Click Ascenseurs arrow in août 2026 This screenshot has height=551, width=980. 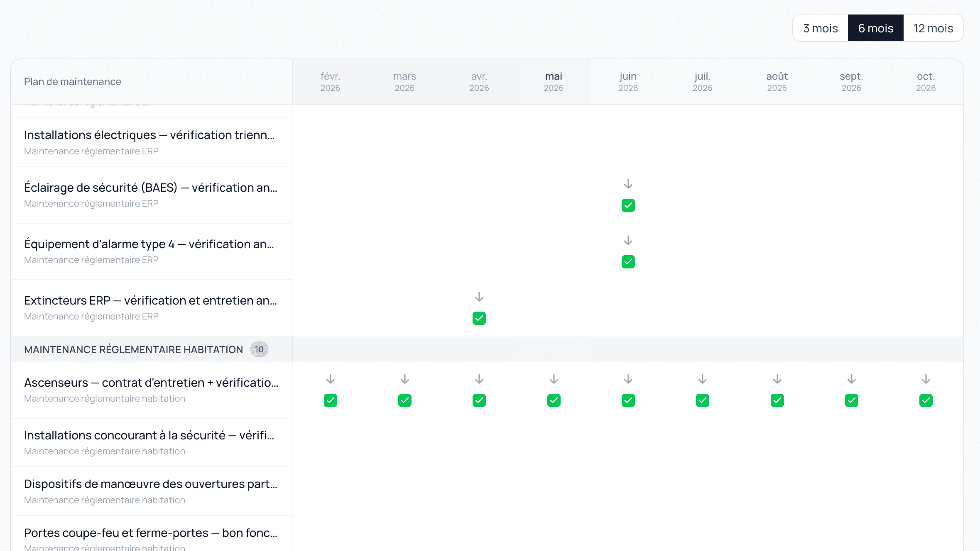pyautogui.click(x=777, y=379)
